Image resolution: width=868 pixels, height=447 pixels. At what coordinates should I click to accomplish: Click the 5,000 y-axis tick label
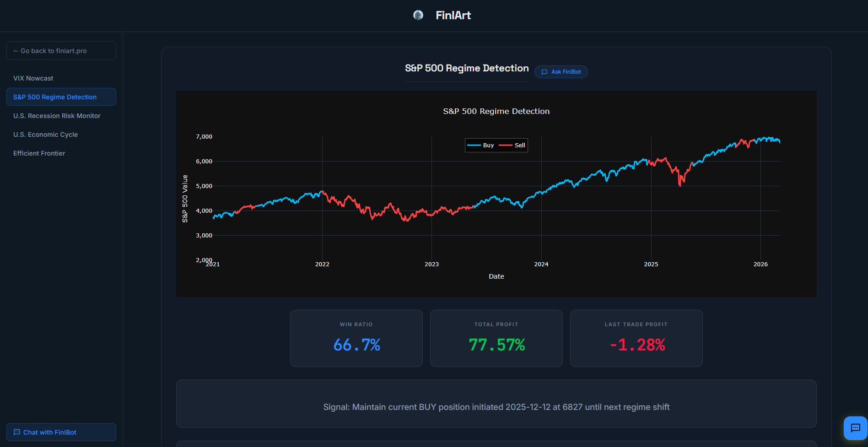[204, 186]
